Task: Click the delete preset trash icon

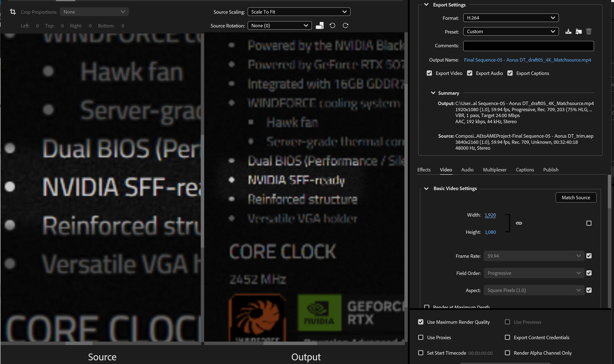Action: coord(589,31)
